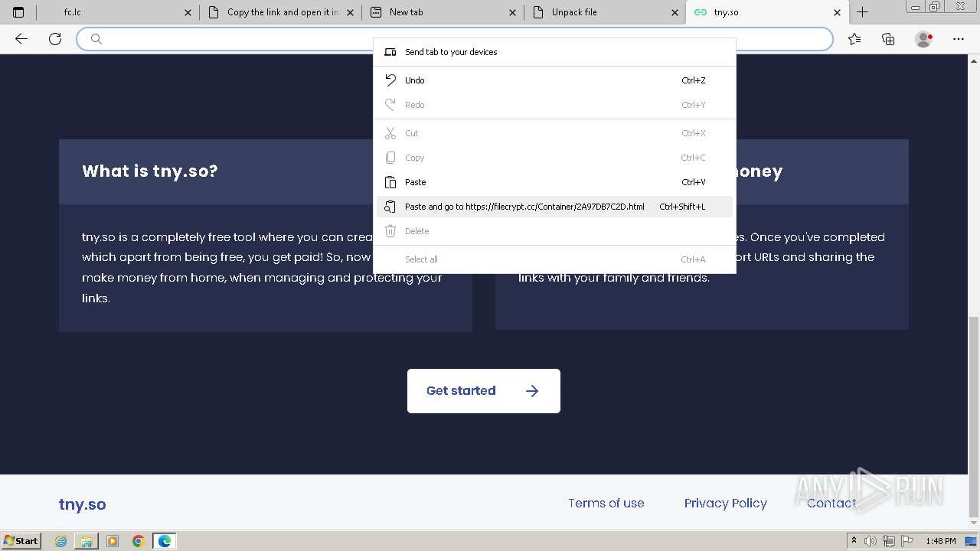Open the Settings and more menu
This screenshot has width=980, height=551.
pos(959,39)
